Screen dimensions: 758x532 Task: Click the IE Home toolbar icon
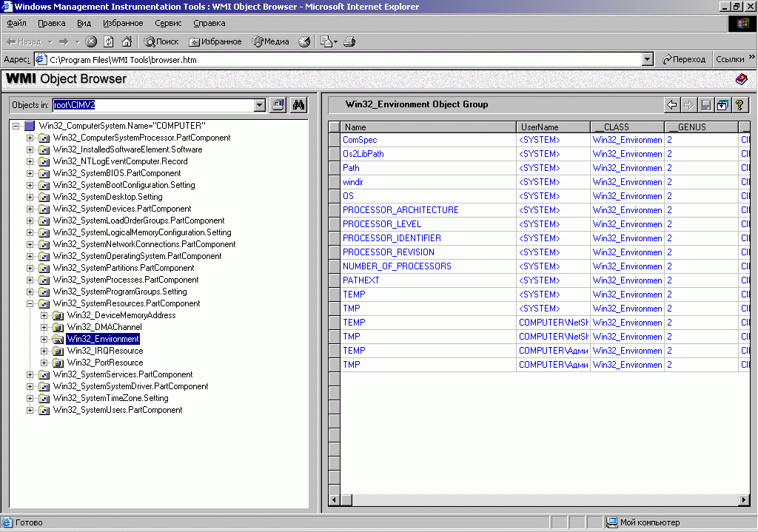[127, 41]
